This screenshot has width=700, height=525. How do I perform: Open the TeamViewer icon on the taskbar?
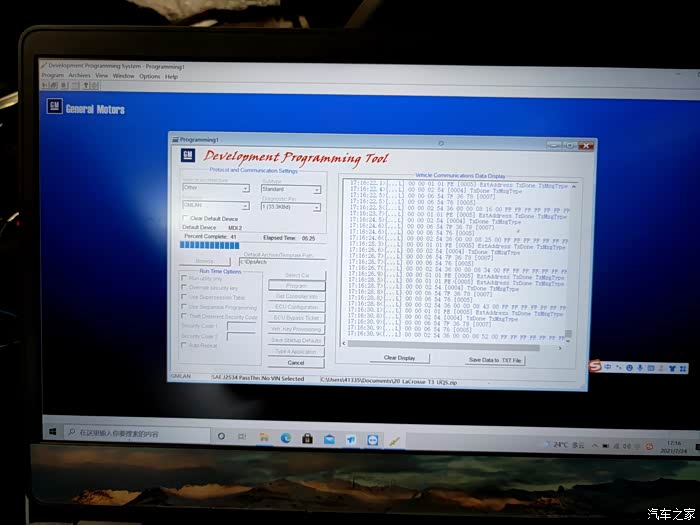pyautogui.click(x=372, y=439)
